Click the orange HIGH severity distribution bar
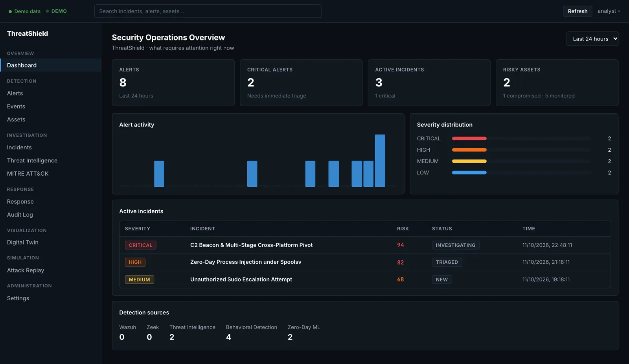This screenshot has width=629, height=364. coord(469,150)
